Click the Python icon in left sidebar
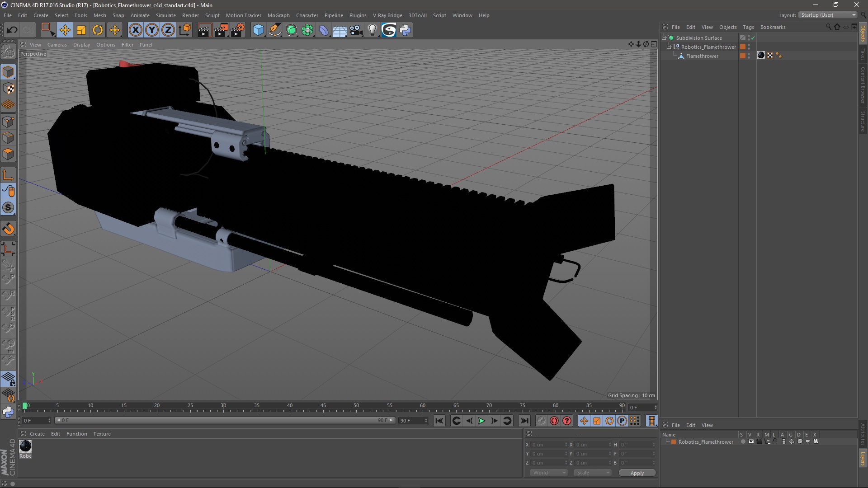The height and width of the screenshot is (488, 868). click(8, 412)
